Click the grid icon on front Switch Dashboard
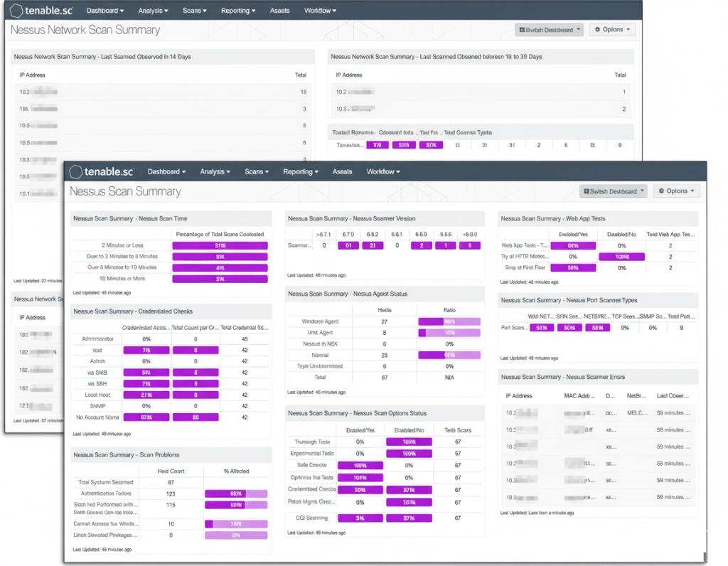This screenshot has height=566, width=728. click(586, 191)
